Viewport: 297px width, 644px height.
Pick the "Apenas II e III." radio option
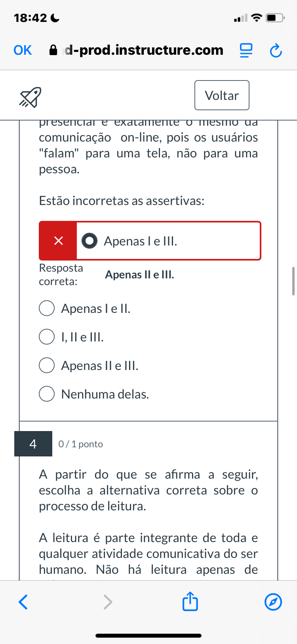click(x=47, y=366)
